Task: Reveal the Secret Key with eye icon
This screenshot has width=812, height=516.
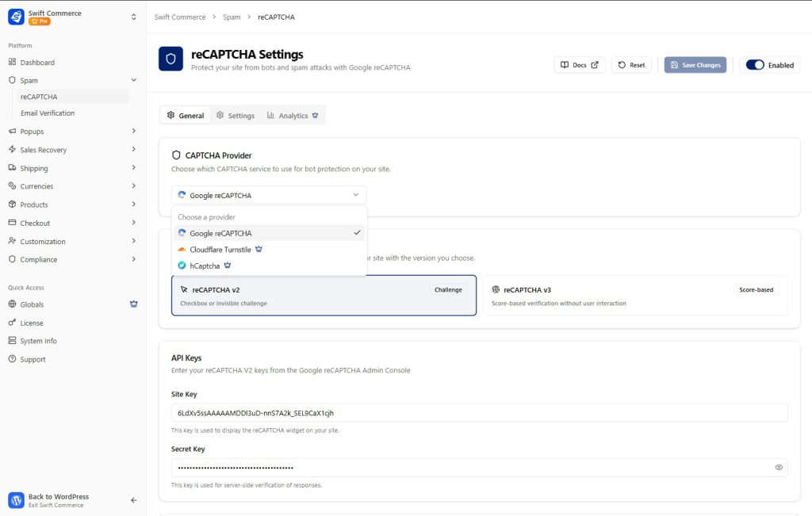Action: tap(779, 468)
